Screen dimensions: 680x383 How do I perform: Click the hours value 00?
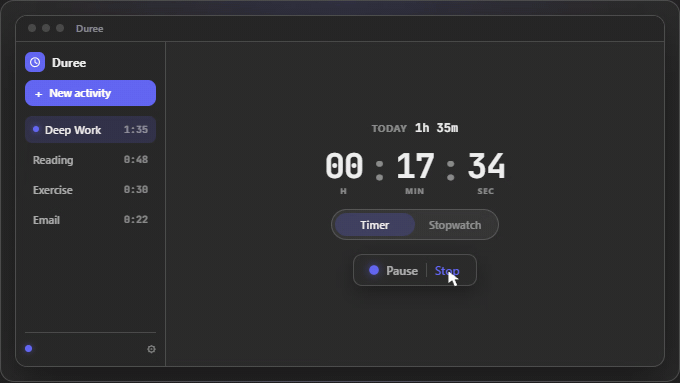(x=344, y=166)
